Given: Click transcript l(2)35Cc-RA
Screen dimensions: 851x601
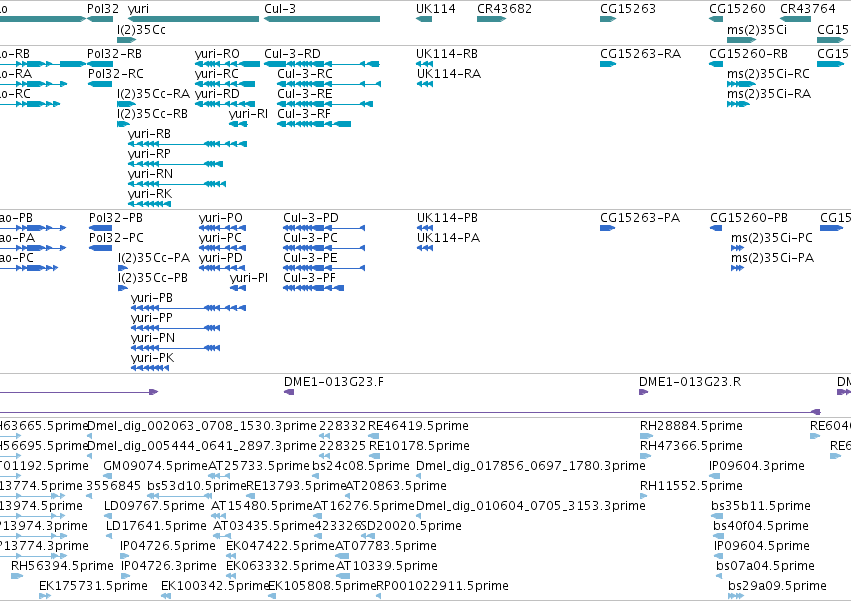Looking at the screenshot, I should click(126, 104).
